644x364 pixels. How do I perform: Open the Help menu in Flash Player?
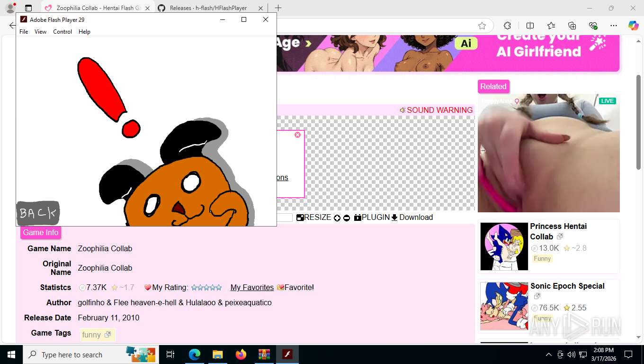tap(84, 32)
